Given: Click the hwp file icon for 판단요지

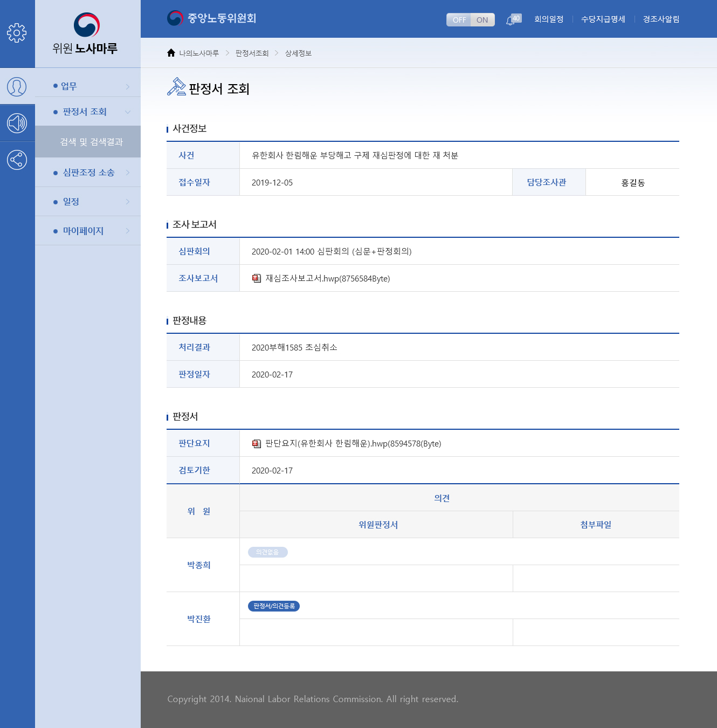Looking at the screenshot, I should (x=257, y=443).
